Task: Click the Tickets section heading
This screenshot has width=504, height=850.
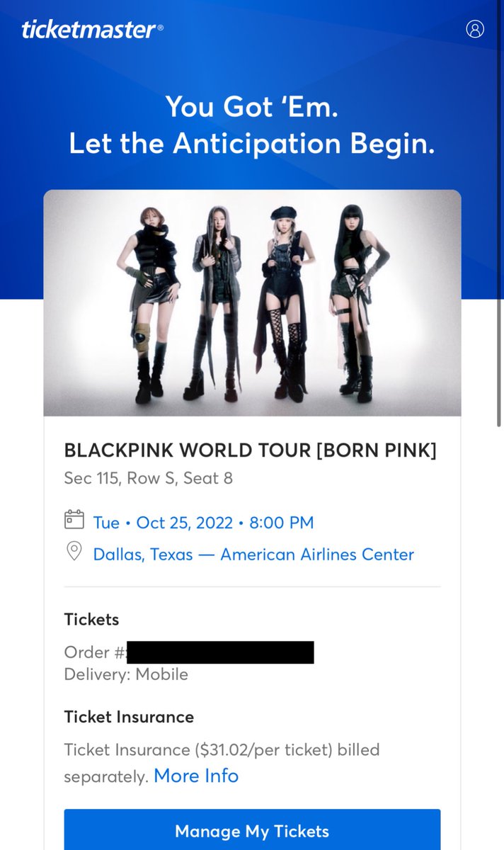Action: click(91, 619)
